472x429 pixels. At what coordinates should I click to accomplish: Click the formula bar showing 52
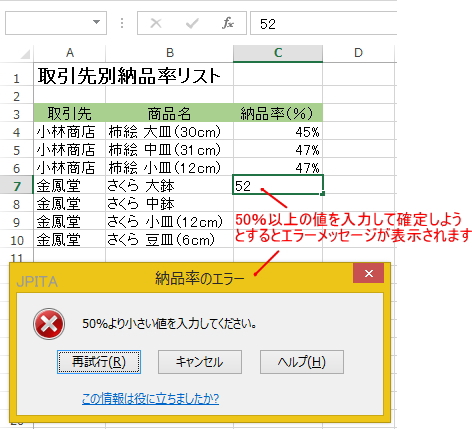pyautogui.click(x=323, y=23)
